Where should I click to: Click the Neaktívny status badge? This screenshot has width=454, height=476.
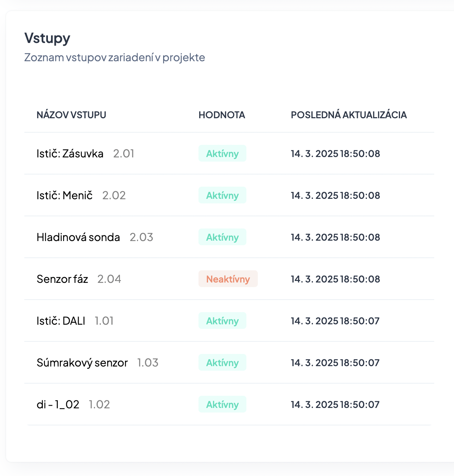click(x=228, y=279)
